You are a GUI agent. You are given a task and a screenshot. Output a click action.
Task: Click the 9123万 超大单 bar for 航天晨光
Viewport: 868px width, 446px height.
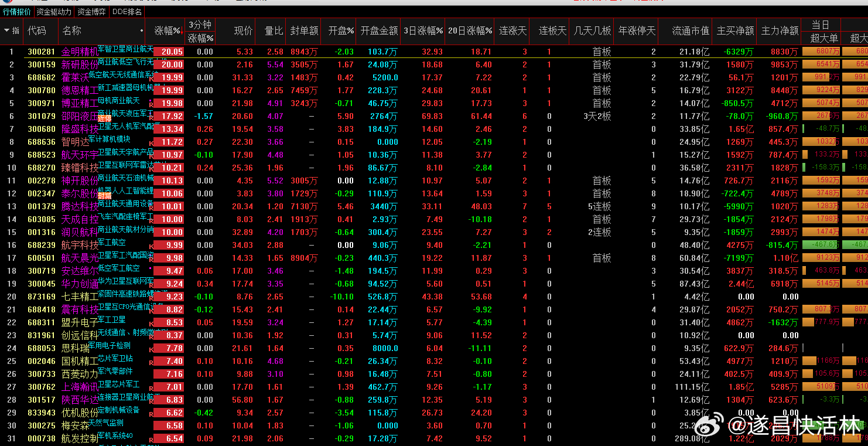[x=821, y=258]
